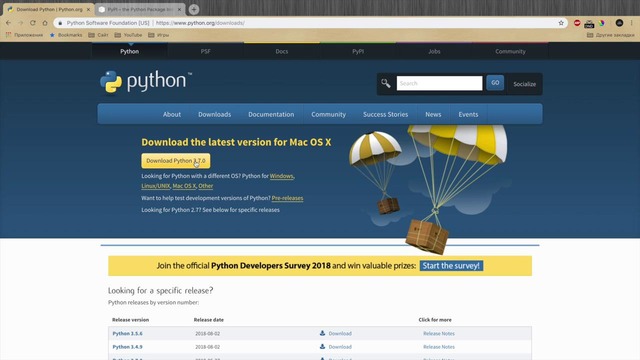Close the PyPI tab
Viewport: 640px width, 360px height.
point(179,9)
